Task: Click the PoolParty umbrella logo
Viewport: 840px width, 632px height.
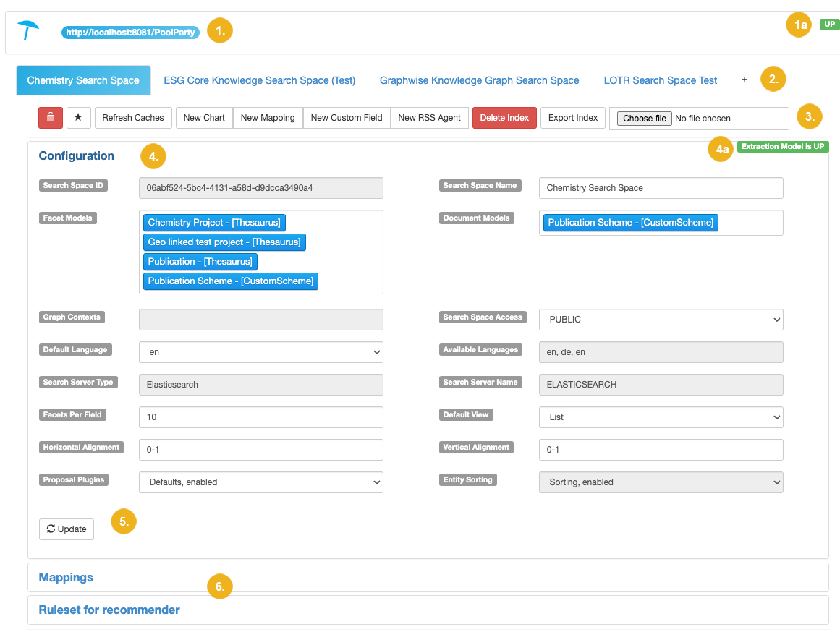Action: coord(28,30)
